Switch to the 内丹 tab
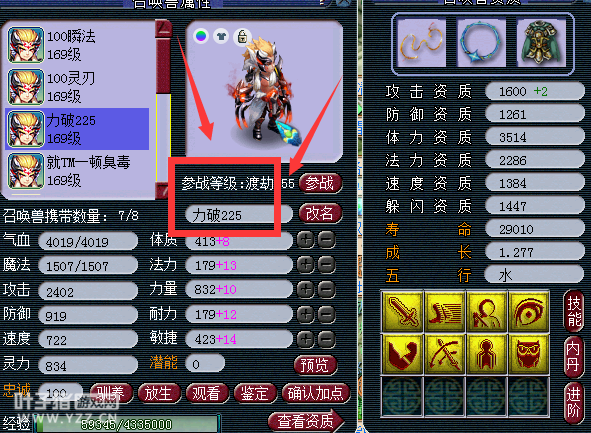The image size is (591, 433). coord(573,356)
